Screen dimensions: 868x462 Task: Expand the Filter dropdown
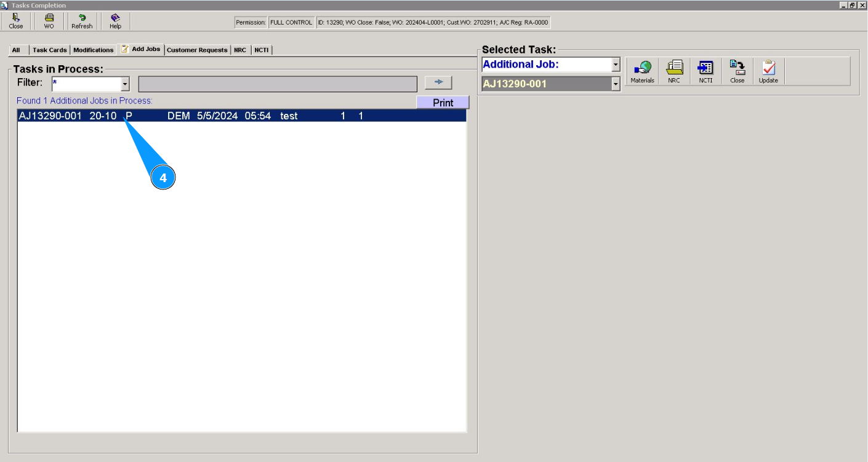125,84
